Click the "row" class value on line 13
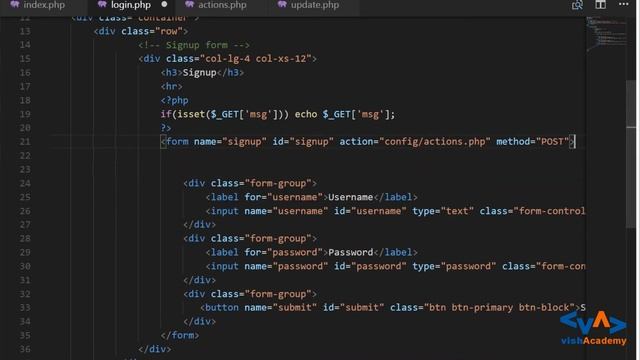This screenshot has height=360, width=640. point(169,31)
